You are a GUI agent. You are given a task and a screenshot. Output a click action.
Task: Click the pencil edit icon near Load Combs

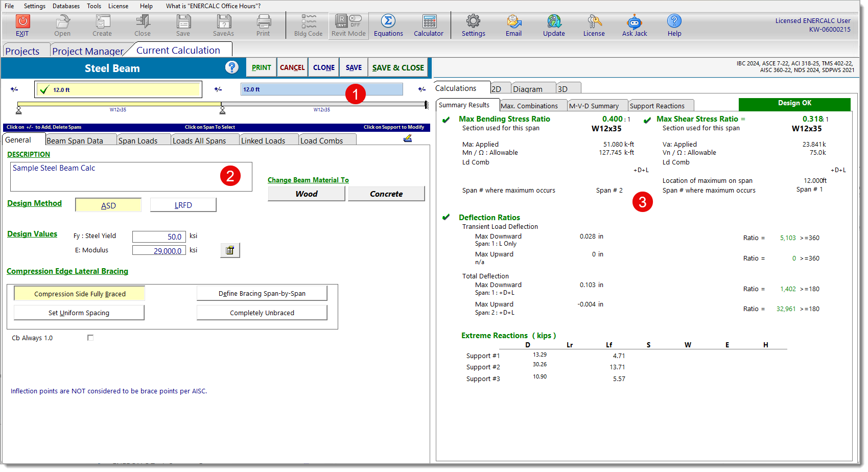408,138
